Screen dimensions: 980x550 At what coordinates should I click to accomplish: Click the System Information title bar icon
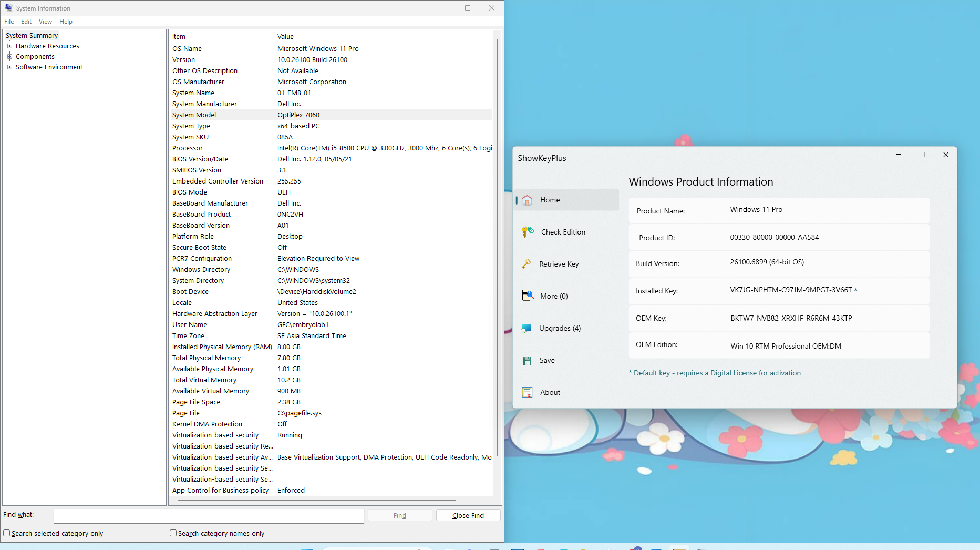pos(8,8)
